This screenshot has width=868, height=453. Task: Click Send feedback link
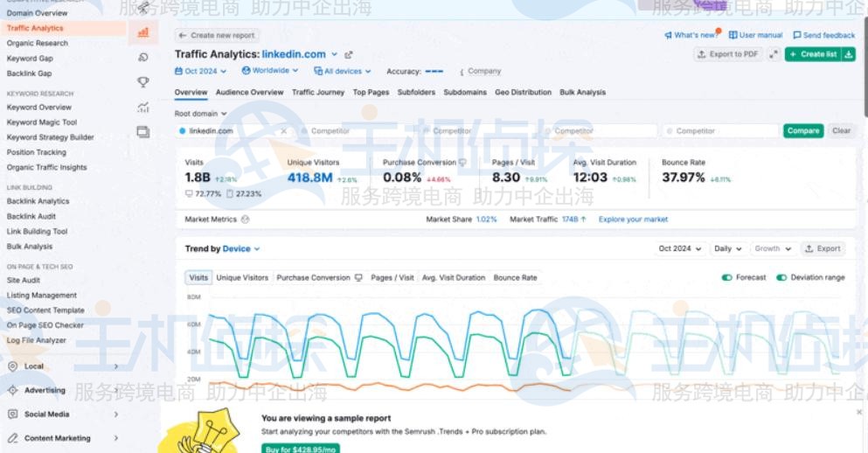coord(823,36)
